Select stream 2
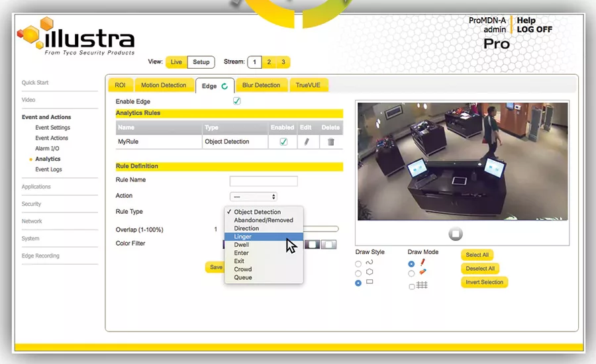This screenshot has width=596, height=364. coord(269,62)
